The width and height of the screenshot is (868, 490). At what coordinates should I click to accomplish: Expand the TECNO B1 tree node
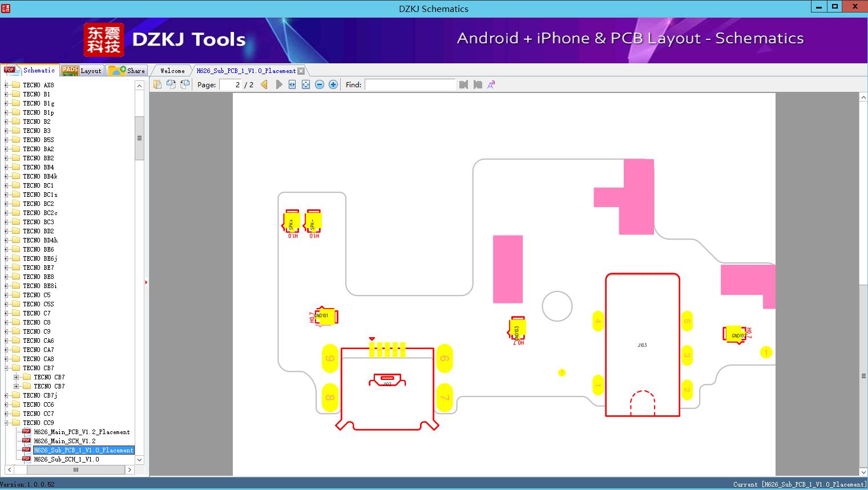pos(6,94)
